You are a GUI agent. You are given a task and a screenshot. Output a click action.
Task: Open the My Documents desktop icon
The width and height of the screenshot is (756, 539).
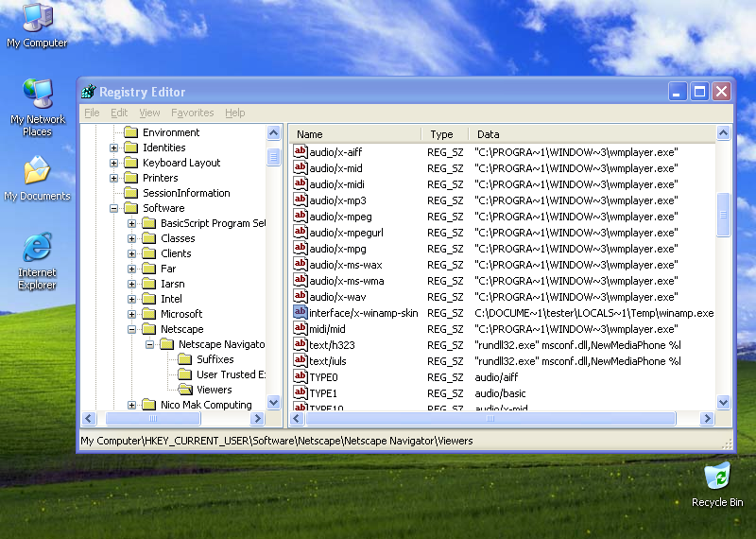click(37, 179)
